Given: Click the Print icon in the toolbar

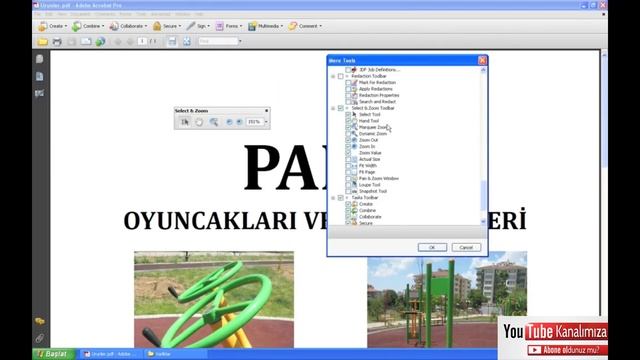Looking at the screenshot, I should coord(57,41).
